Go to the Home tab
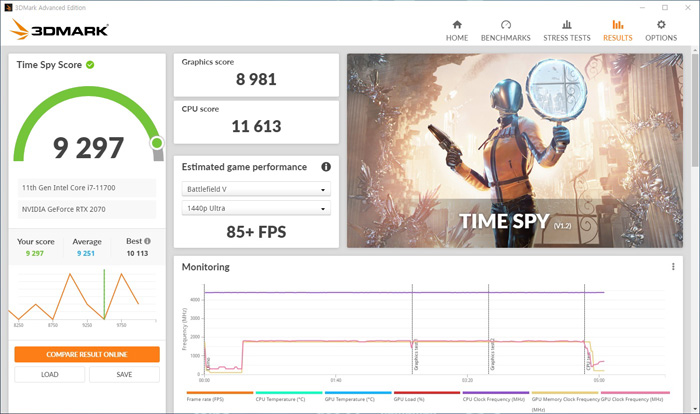The width and height of the screenshot is (700, 414). [457, 31]
